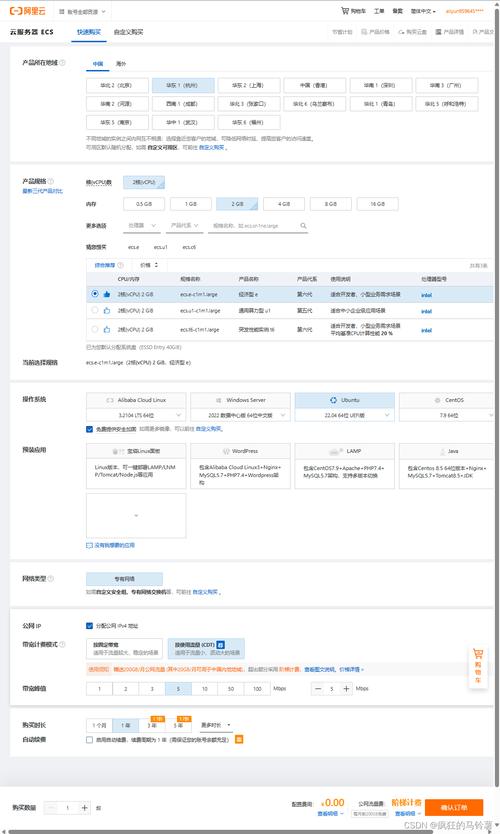Select the ecs.u1-c1m1.large radio button
The height and width of the screenshot is (834, 500).
tap(95, 310)
